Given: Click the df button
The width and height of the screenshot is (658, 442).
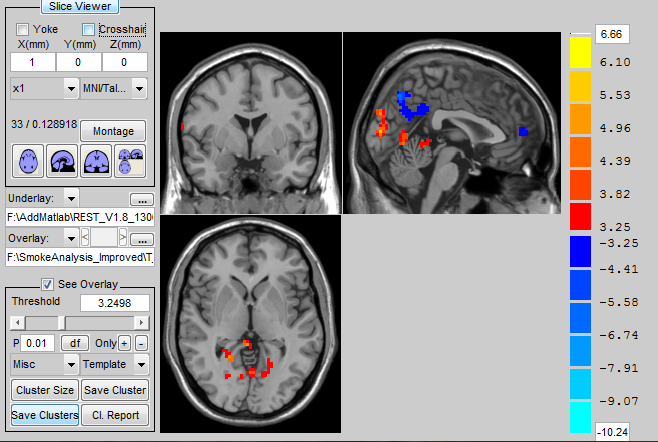Looking at the screenshot, I should click(x=75, y=343).
